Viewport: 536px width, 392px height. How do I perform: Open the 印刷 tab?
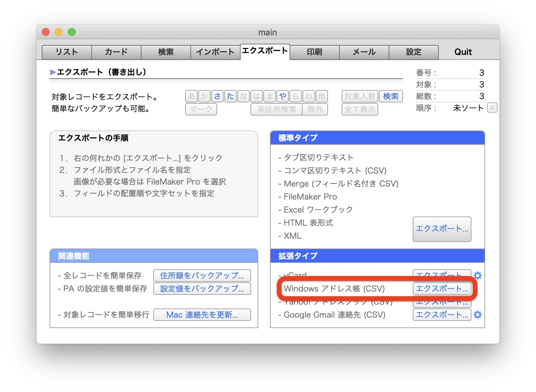pyautogui.click(x=315, y=52)
